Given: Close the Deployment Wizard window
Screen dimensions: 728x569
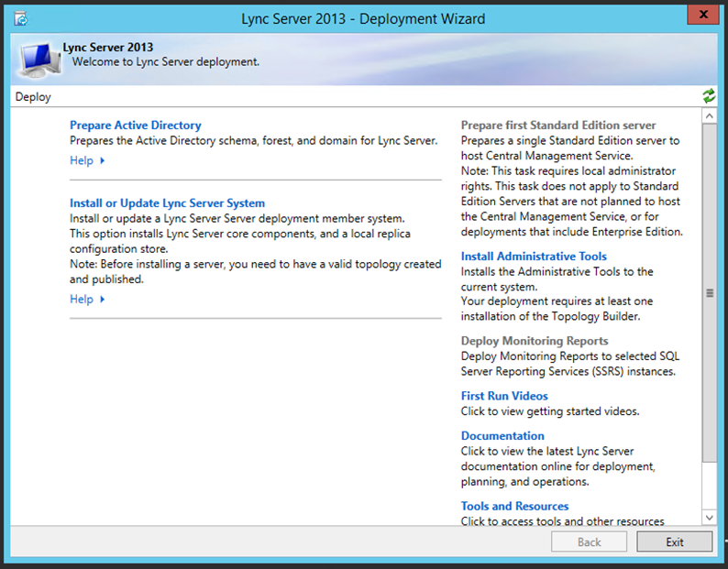Looking at the screenshot, I should pyautogui.click(x=703, y=15).
